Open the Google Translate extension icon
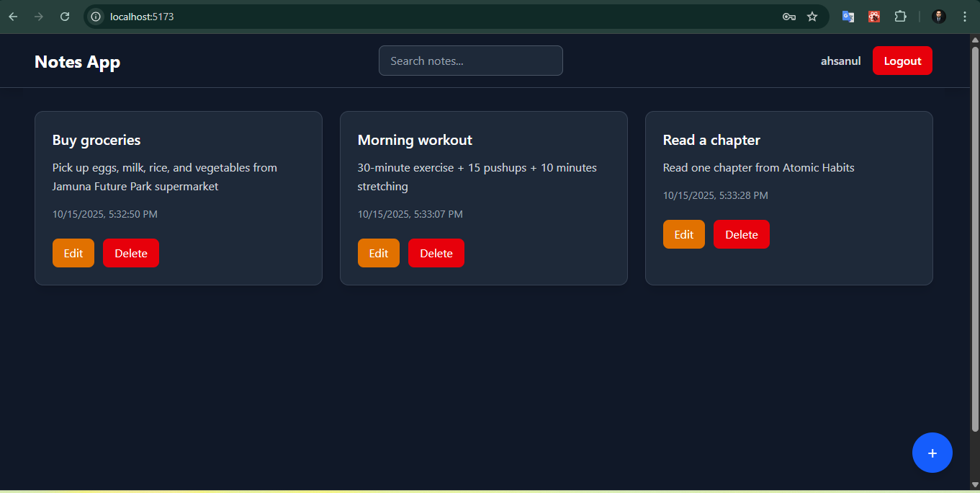980x493 pixels. tap(848, 17)
